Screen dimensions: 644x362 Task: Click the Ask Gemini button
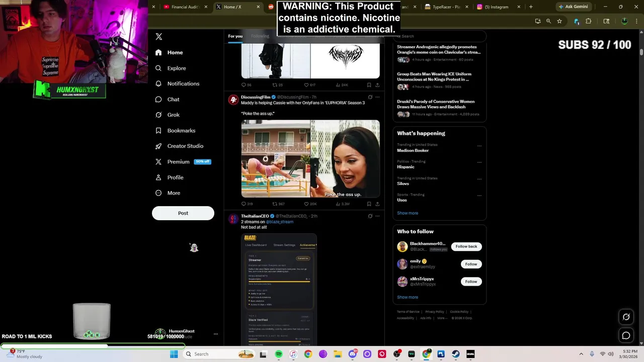573,7
